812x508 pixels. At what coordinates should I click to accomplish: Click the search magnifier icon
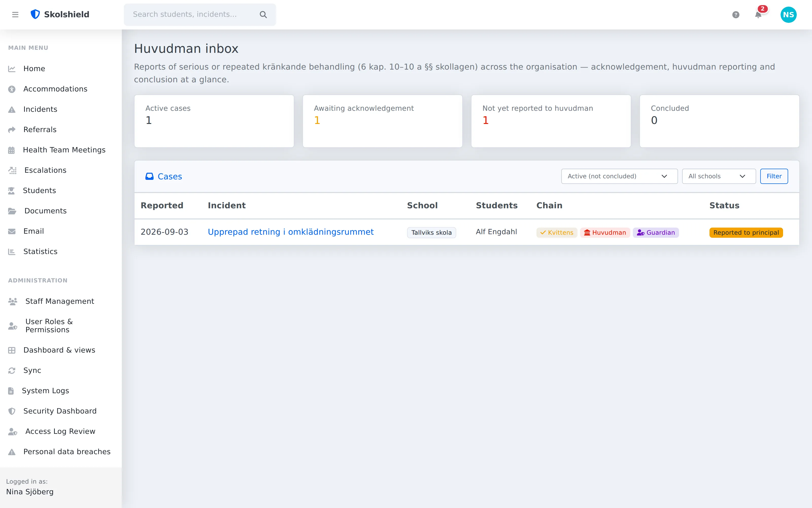pos(263,14)
